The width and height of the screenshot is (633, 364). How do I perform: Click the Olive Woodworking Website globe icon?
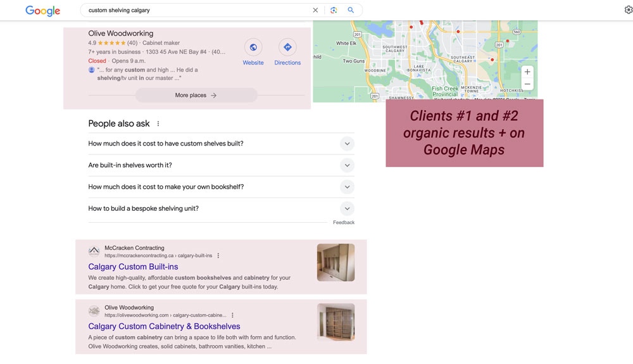click(x=253, y=47)
